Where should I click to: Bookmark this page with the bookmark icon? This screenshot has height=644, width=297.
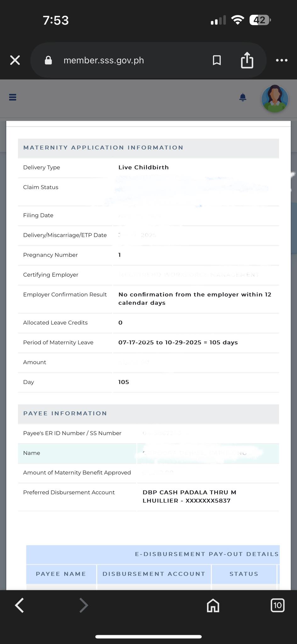[x=217, y=60]
